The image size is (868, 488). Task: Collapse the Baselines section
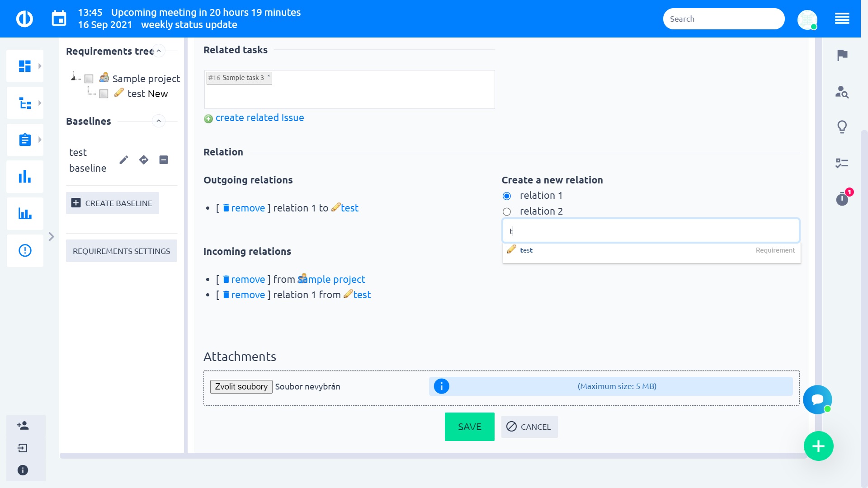159,121
